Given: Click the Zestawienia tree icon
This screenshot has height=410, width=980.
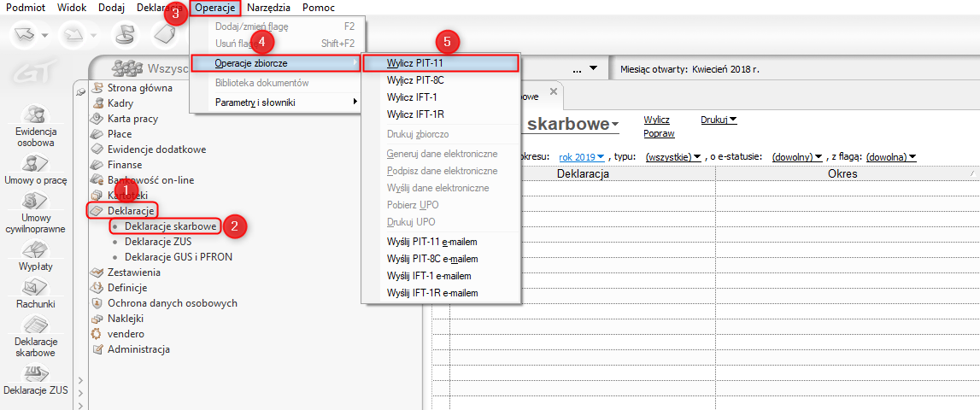Looking at the screenshot, I should coord(97,272).
